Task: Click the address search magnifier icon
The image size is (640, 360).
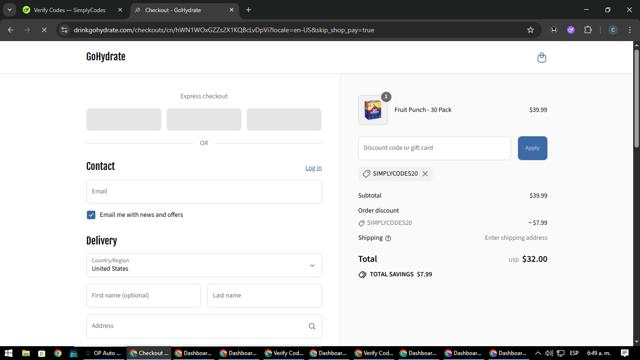Action: (312, 326)
